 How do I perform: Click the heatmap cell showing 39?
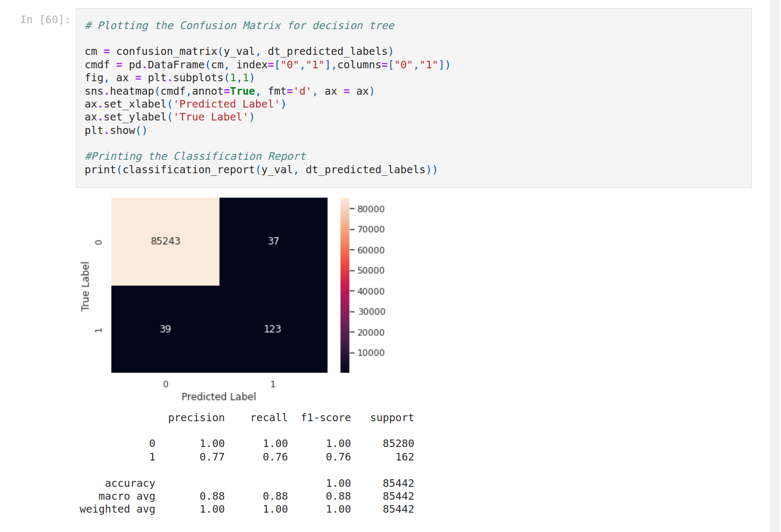(165, 329)
